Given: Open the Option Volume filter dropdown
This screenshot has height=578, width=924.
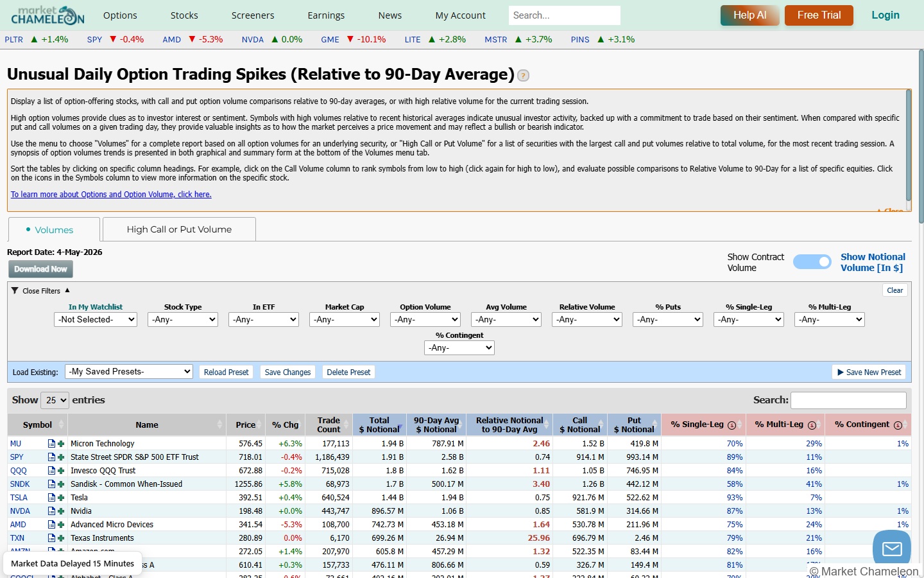Looking at the screenshot, I should tap(425, 319).
